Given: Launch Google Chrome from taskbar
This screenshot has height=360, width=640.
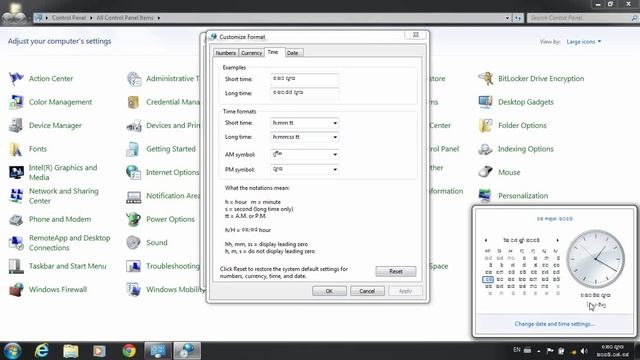Looking at the screenshot, I should tap(129, 351).
